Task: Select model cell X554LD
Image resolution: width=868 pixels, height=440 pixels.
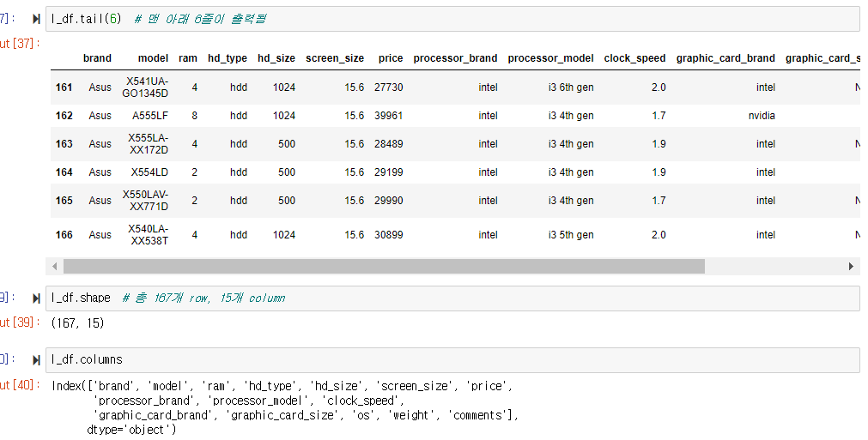Action: pos(149,172)
